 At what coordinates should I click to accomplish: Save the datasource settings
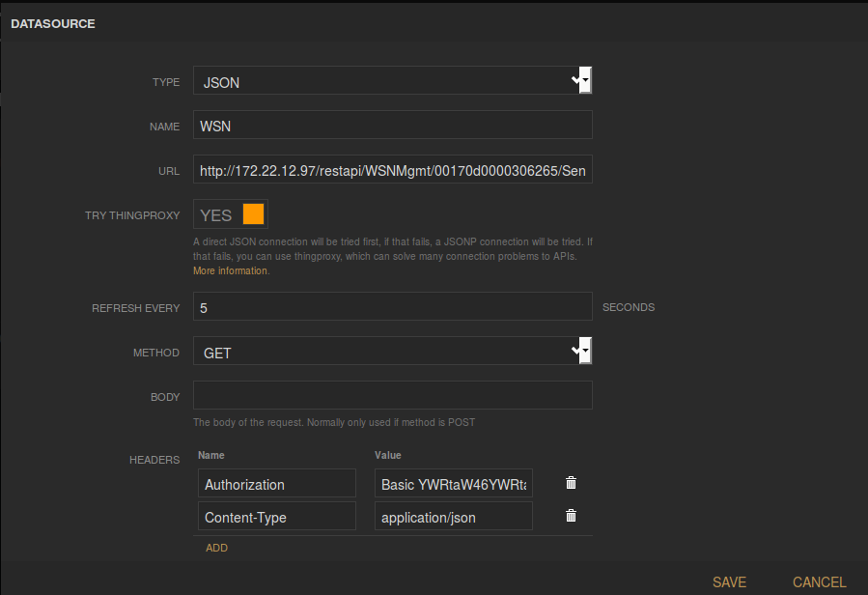click(729, 581)
